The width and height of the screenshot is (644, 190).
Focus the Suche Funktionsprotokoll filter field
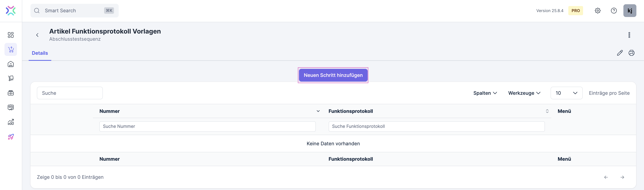[x=436, y=126]
